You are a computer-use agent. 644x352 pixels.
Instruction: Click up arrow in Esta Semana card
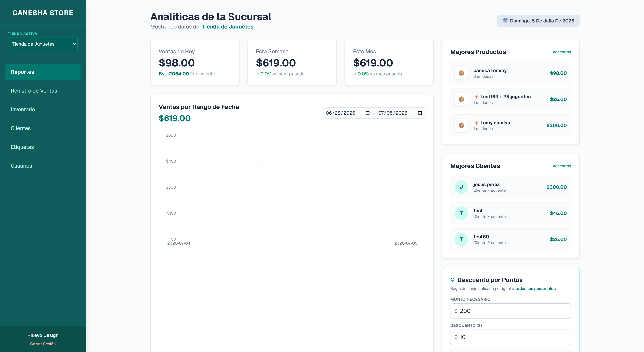click(257, 74)
